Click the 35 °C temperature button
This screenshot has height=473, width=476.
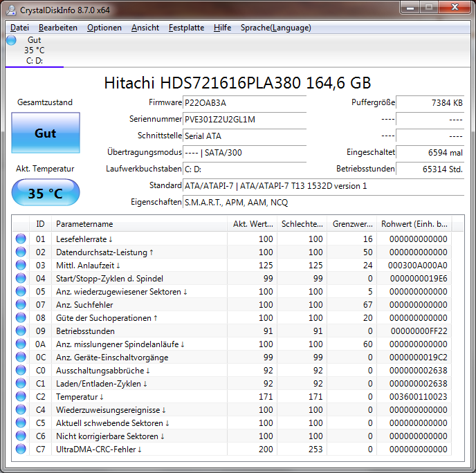46,193
